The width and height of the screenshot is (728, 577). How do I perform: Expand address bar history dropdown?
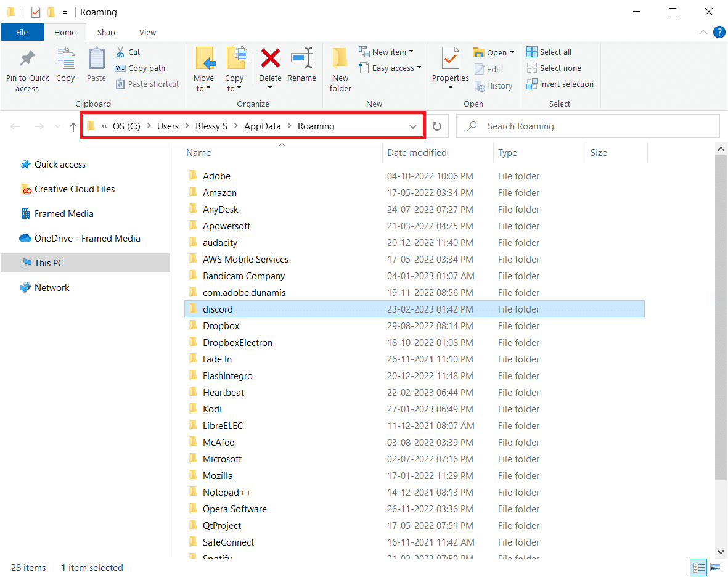point(413,126)
